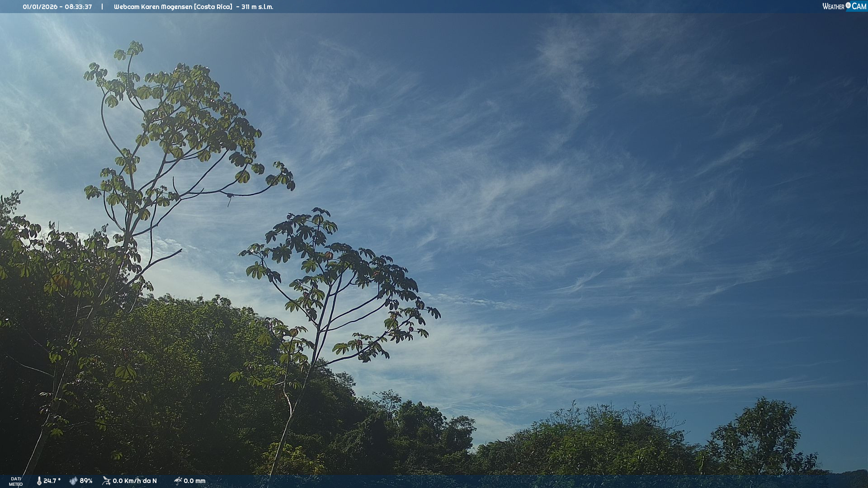This screenshot has width=868, height=488.
Task: Click the date 01/01/2026 in header
Action: pyautogui.click(x=40, y=7)
